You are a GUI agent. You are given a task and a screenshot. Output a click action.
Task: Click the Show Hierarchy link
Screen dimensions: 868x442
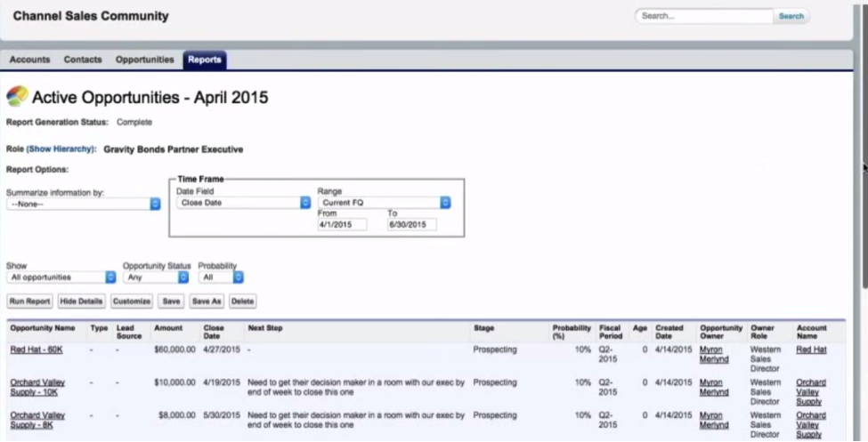click(60, 149)
